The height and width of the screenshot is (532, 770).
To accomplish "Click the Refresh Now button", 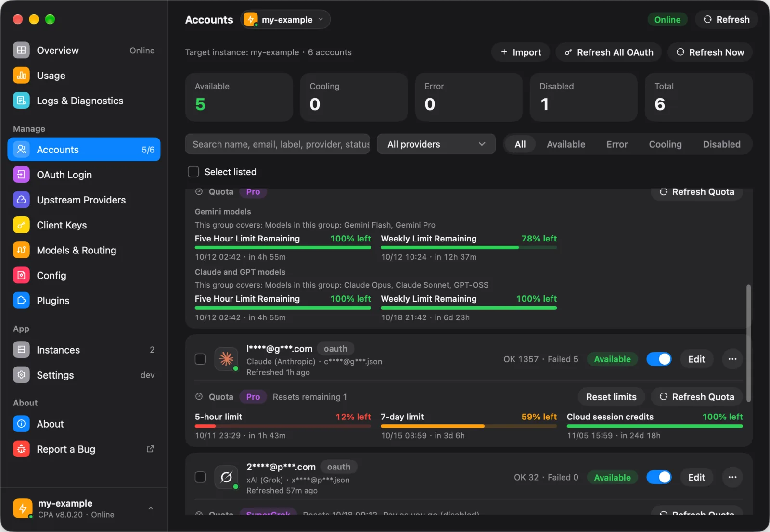I will [x=710, y=52].
